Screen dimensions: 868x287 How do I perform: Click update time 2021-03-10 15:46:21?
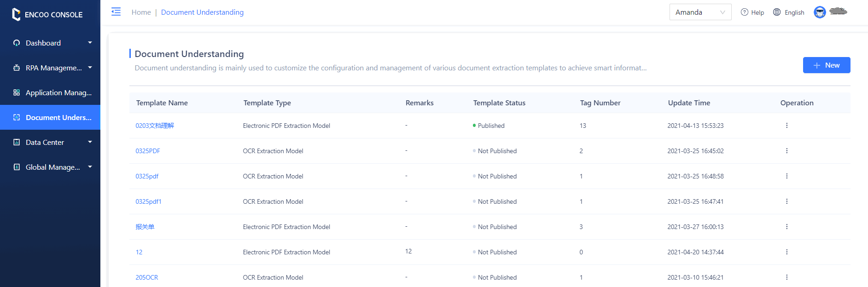[x=695, y=277]
